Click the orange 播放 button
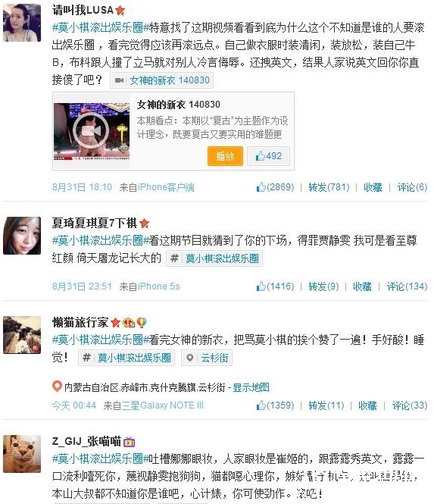This screenshot has height=504, width=434. tap(225, 156)
